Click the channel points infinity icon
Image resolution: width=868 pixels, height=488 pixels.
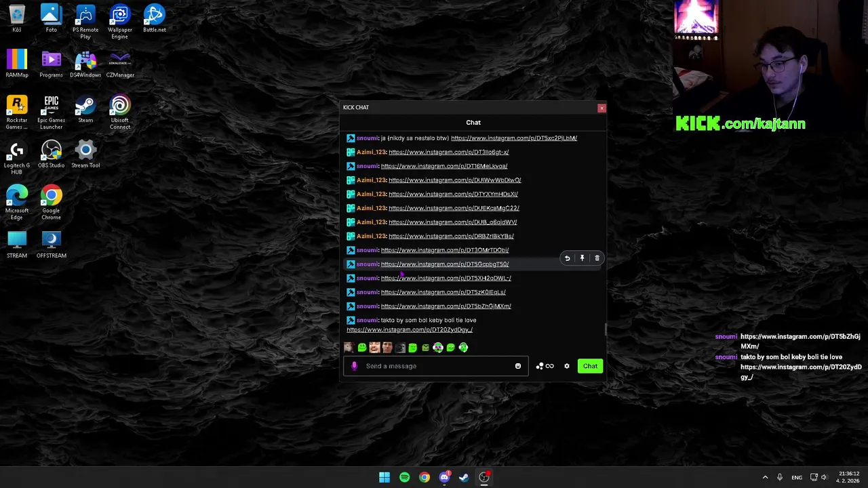pos(550,366)
